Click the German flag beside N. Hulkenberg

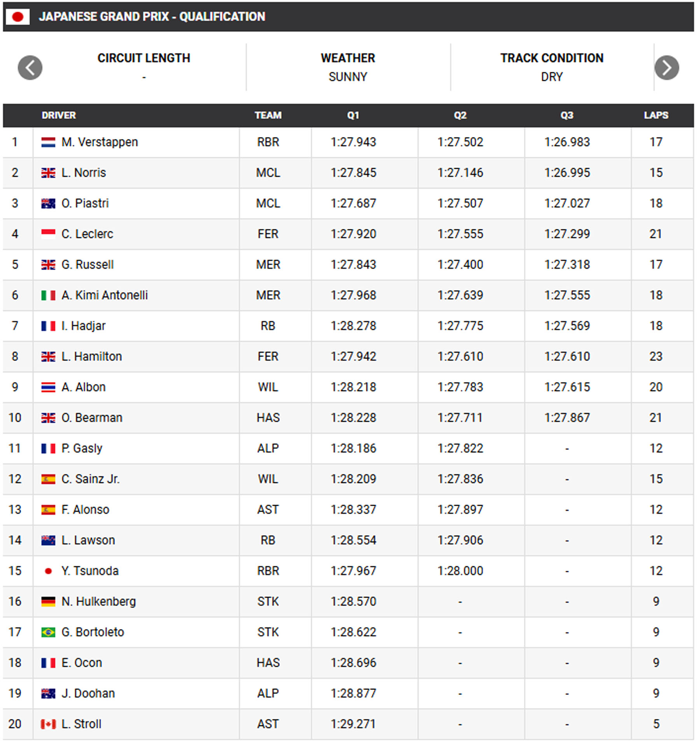48,602
